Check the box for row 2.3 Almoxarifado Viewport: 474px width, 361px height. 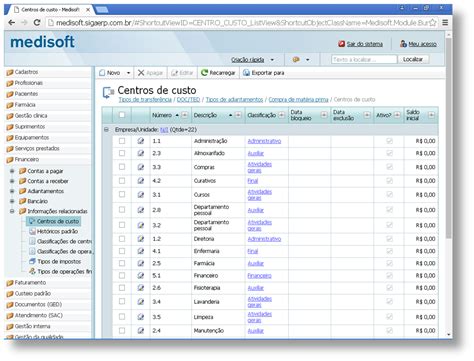click(x=122, y=153)
